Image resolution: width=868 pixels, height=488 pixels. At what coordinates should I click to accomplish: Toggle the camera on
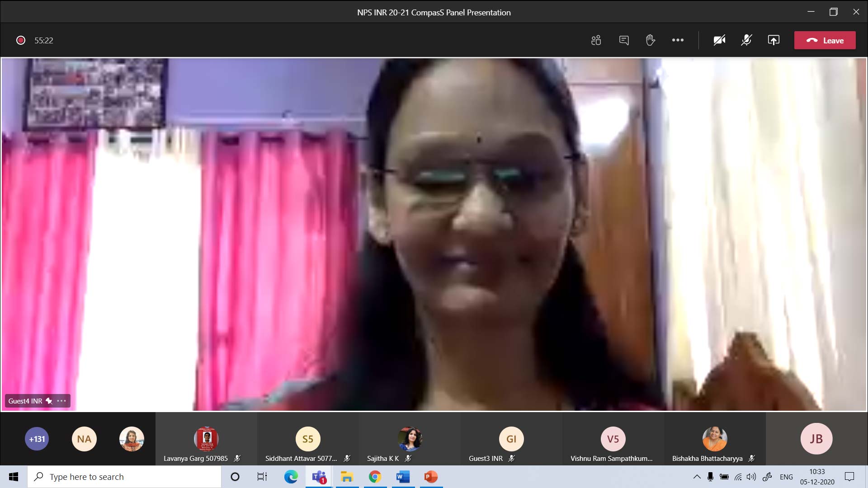719,40
